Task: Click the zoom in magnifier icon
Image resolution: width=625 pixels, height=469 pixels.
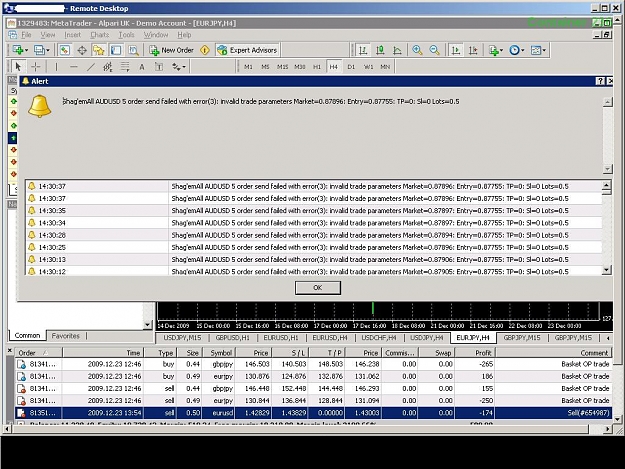Action: pos(417,50)
